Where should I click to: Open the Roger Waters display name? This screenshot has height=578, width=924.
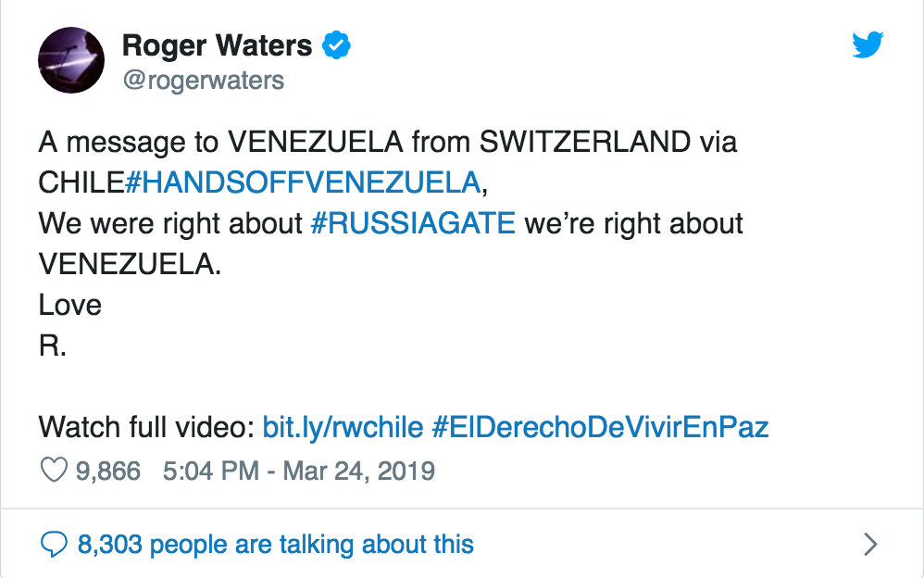217,44
